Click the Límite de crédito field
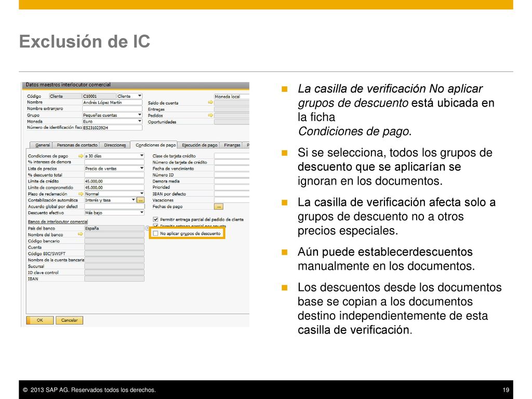The image size is (532, 399). point(114,181)
